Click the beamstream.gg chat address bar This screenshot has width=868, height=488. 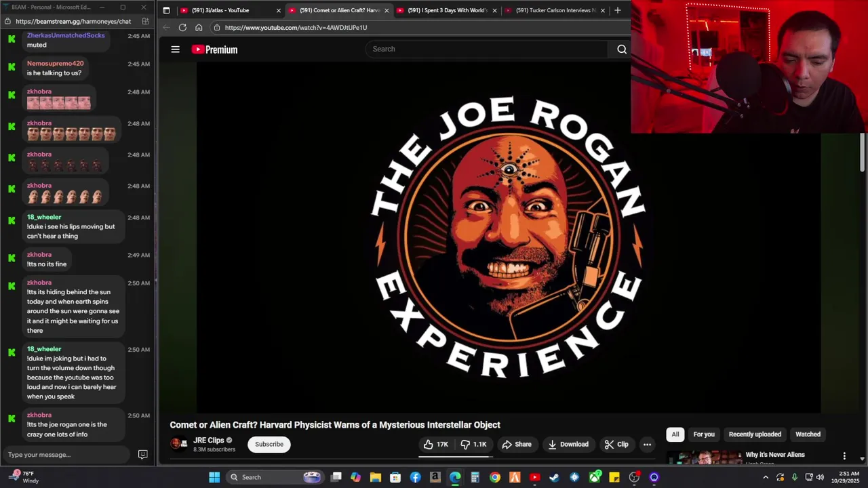click(x=73, y=21)
